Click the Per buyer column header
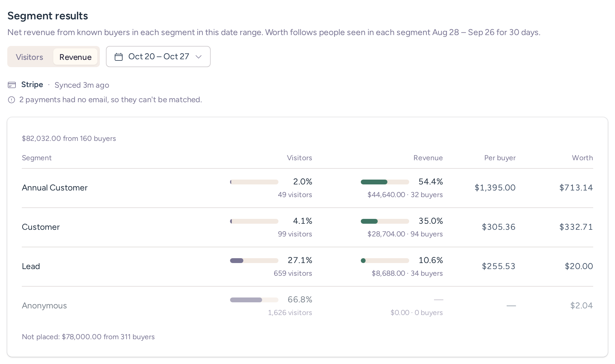This screenshot has height=364, width=615. [500, 158]
